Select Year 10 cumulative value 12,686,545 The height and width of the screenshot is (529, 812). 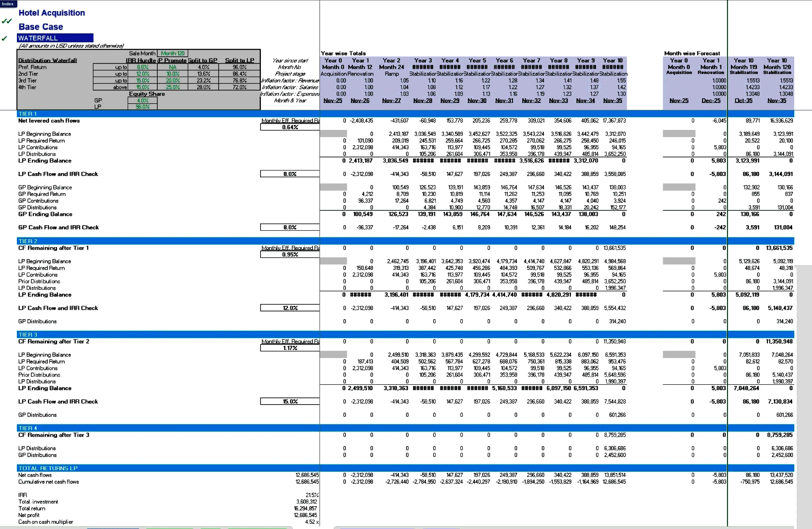pos(614,482)
